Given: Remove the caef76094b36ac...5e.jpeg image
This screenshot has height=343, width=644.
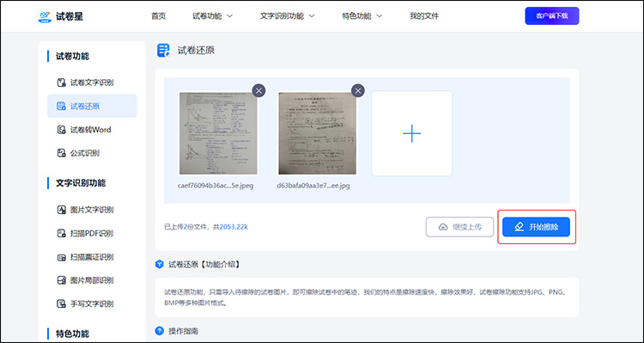Looking at the screenshot, I should (x=258, y=90).
